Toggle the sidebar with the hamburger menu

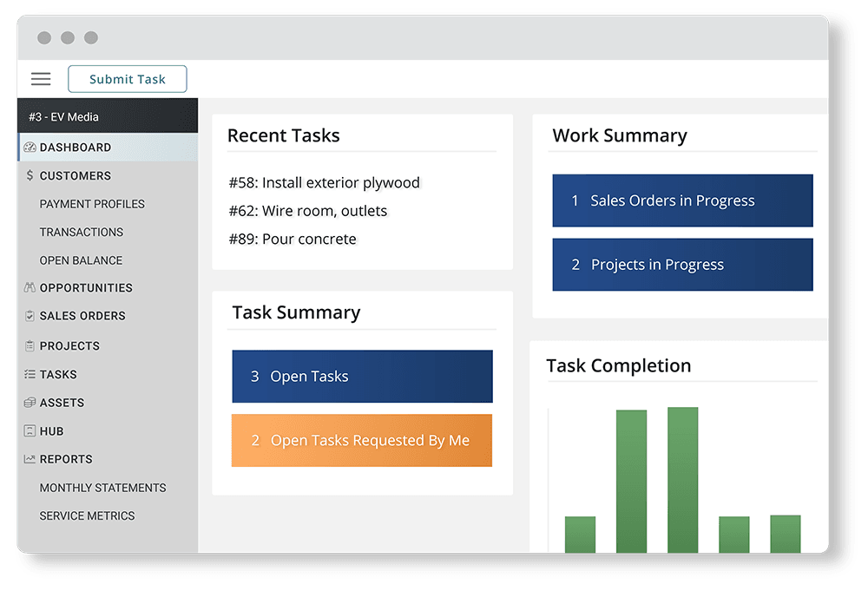coord(41,79)
